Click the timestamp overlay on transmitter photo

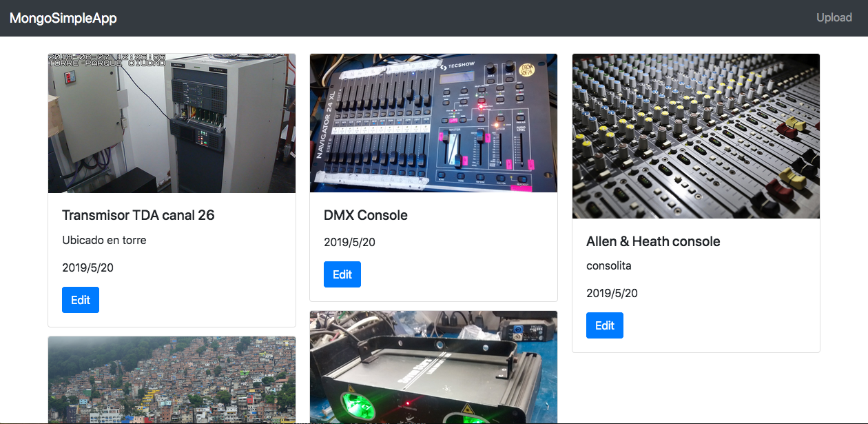[x=107, y=60]
